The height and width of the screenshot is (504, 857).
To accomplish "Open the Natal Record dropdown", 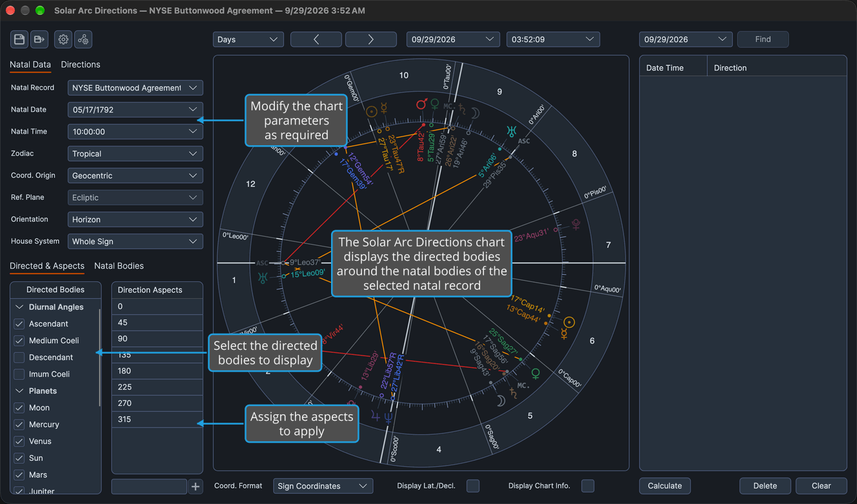I will pyautogui.click(x=136, y=88).
